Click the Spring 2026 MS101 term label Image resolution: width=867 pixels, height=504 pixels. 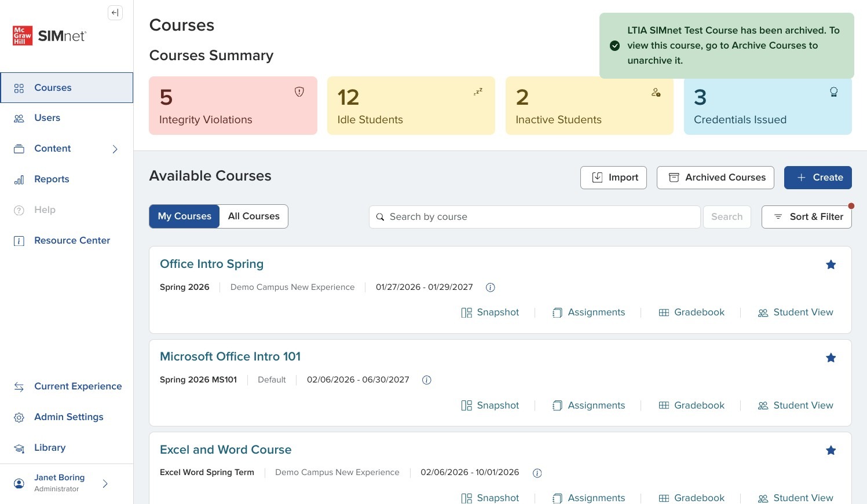click(x=198, y=380)
